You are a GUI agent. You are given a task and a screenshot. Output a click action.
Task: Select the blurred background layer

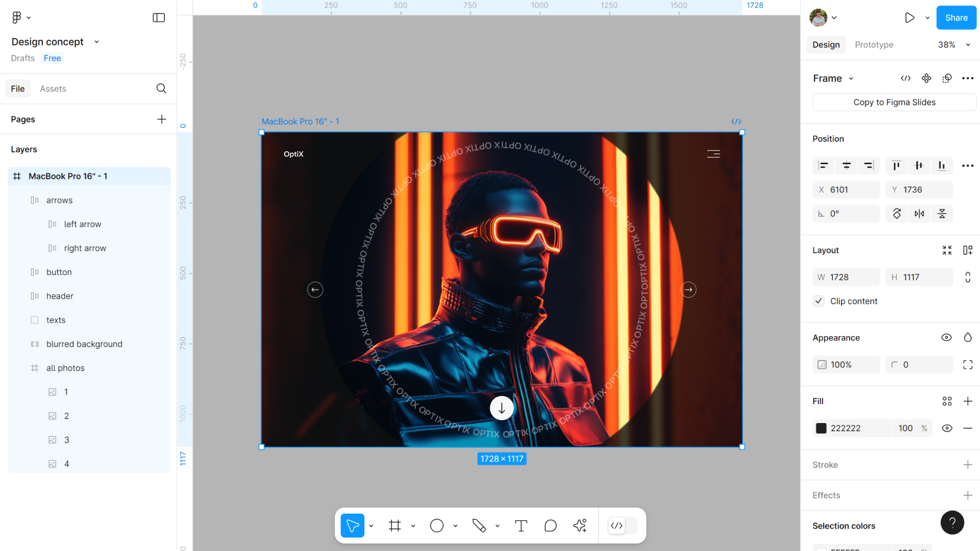tap(85, 344)
